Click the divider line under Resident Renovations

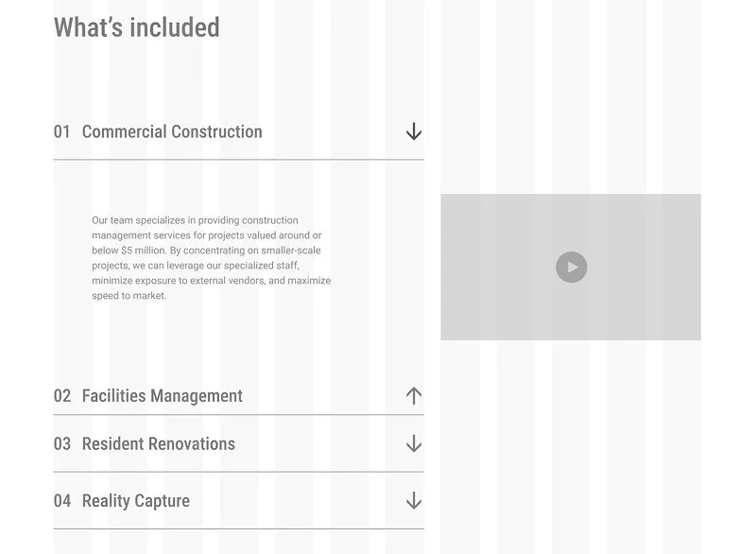click(x=238, y=472)
